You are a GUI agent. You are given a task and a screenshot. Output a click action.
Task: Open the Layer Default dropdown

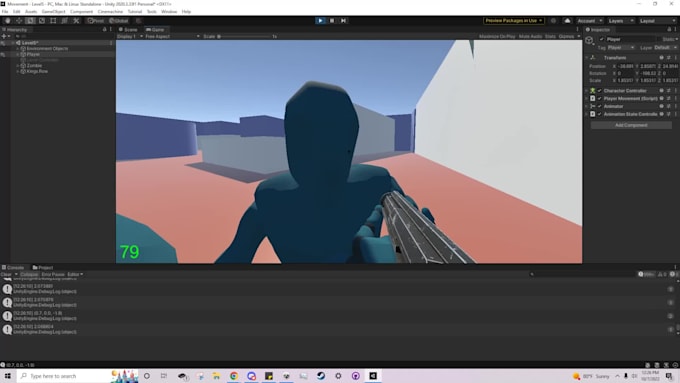click(665, 48)
